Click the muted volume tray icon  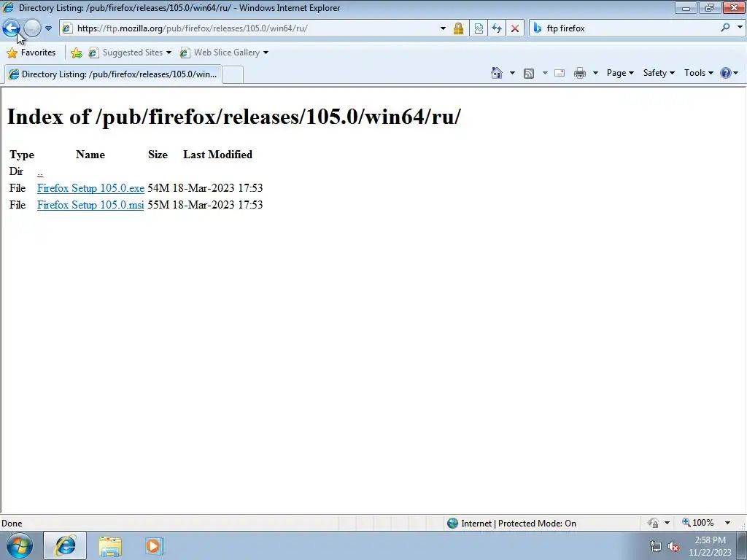673,547
